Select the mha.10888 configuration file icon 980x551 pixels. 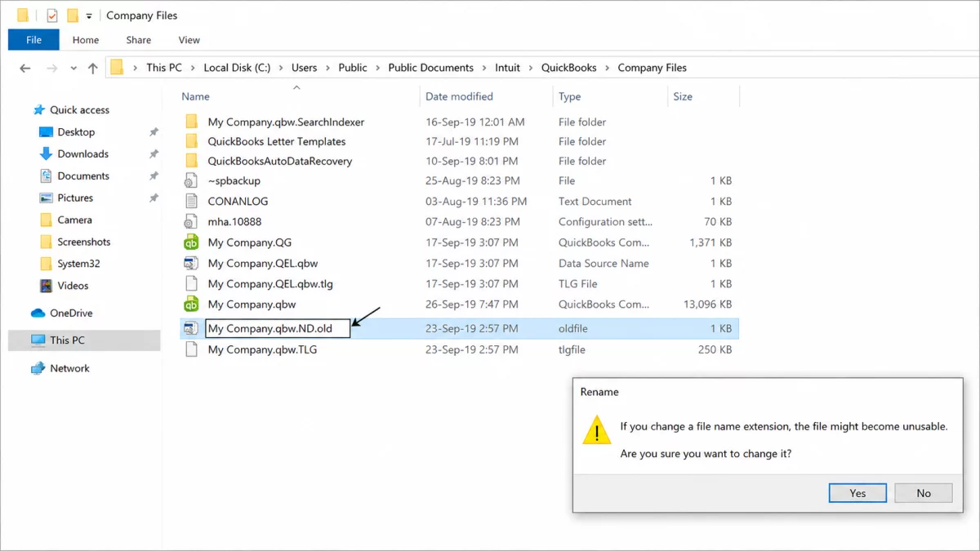pyautogui.click(x=191, y=221)
